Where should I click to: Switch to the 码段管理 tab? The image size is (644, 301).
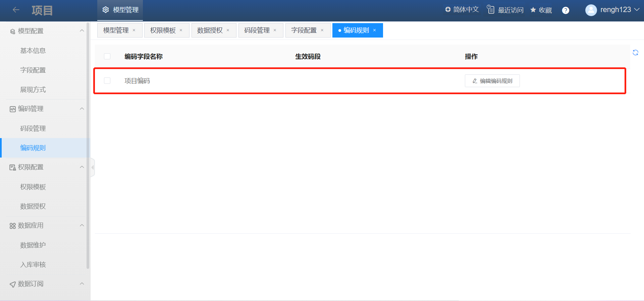point(257,31)
